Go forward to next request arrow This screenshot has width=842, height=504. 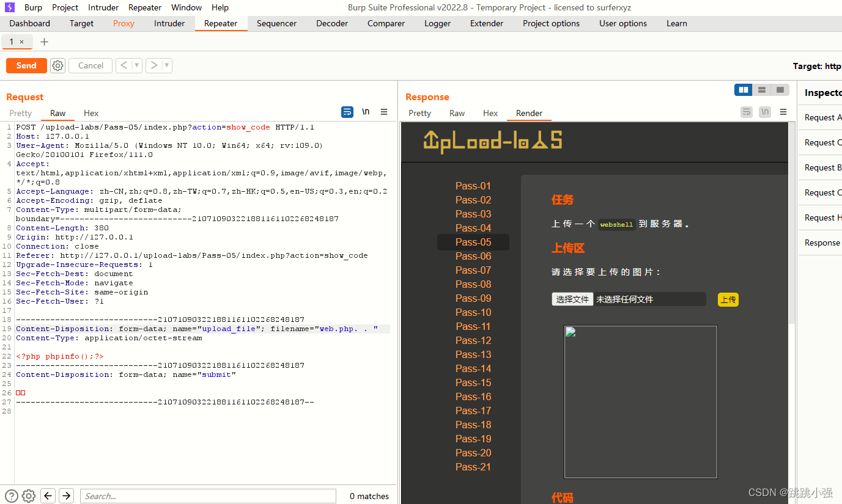[153, 65]
